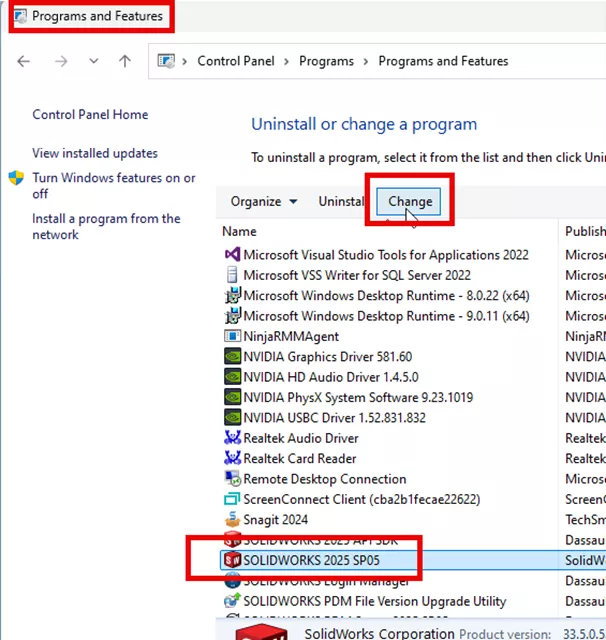Select Realtek Card Reader entry

point(300,459)
